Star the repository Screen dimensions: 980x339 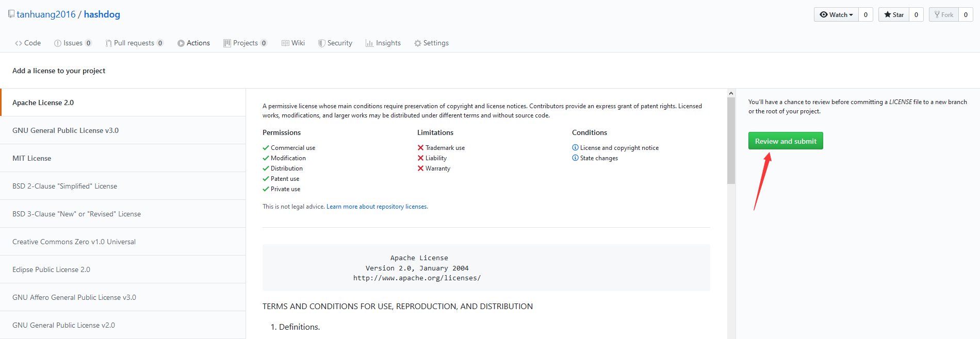tap(894, 14)
